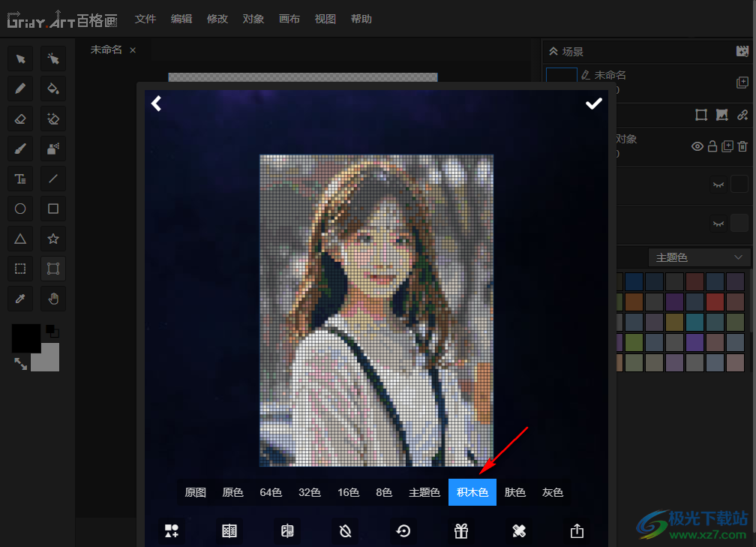This screenshot has height=547, width=756.
Task: Show the first hidden layer (closed eye)
Action: [718, 184]
